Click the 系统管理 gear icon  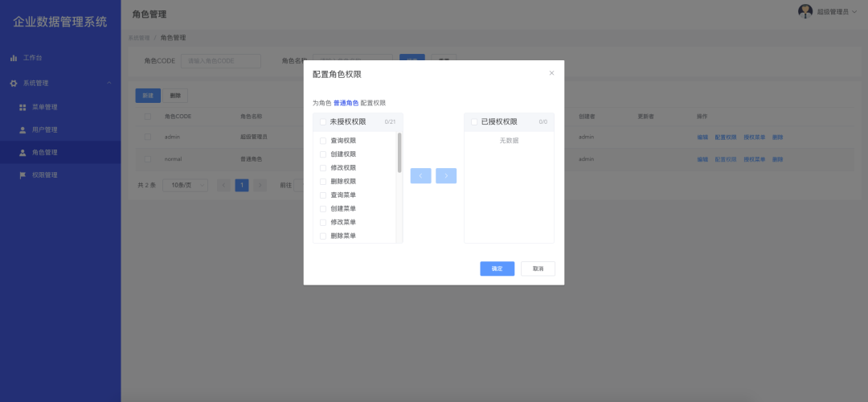click(14, 84)
